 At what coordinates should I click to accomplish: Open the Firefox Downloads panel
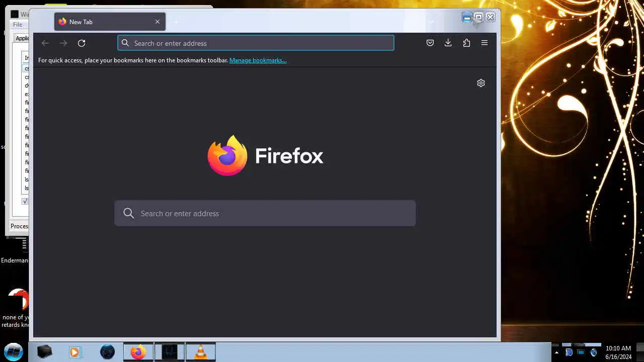click(448, 43)
